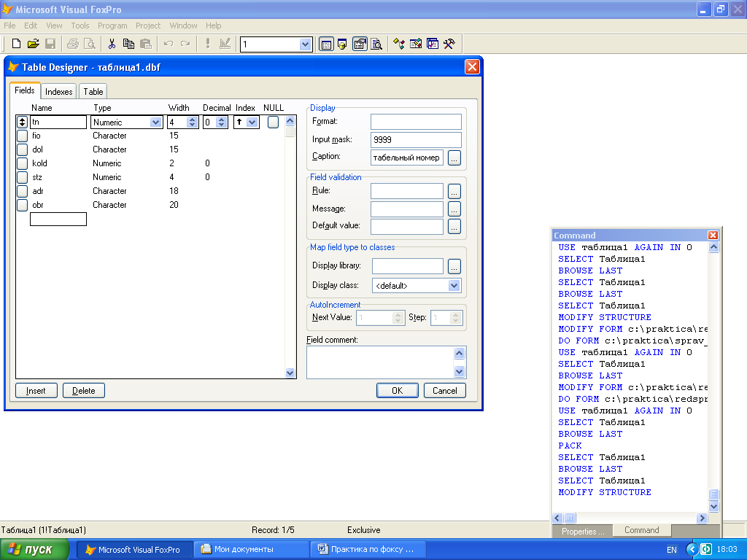The image size is (747, 560).
Task: Open the Display class dropdown
Action: tap(454, 285)
